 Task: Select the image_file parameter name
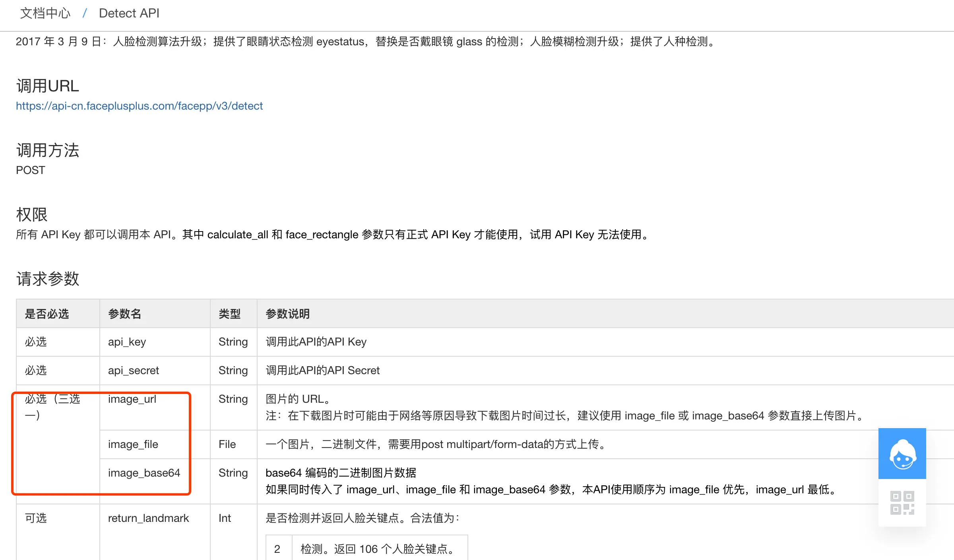133,444
